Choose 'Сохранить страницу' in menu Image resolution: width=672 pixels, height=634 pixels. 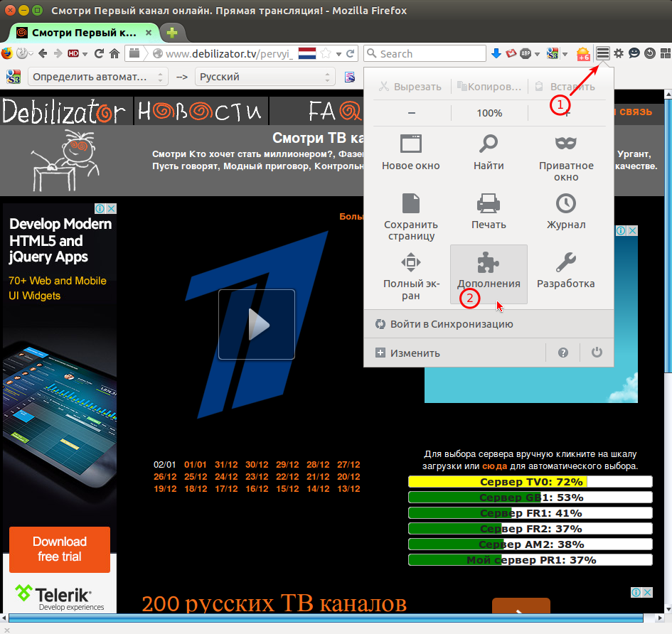pyautogui.click(x=410, y=217)
